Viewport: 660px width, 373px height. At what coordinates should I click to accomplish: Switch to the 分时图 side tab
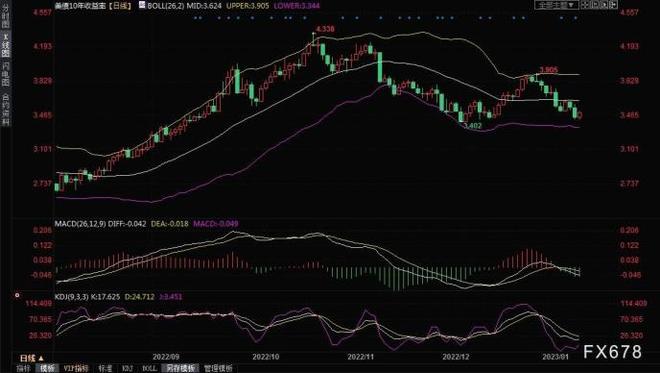[5, 17]
